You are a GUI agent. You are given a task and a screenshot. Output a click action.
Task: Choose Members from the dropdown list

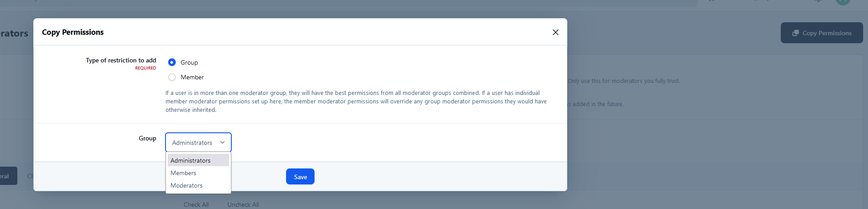(x=183, y=173)
